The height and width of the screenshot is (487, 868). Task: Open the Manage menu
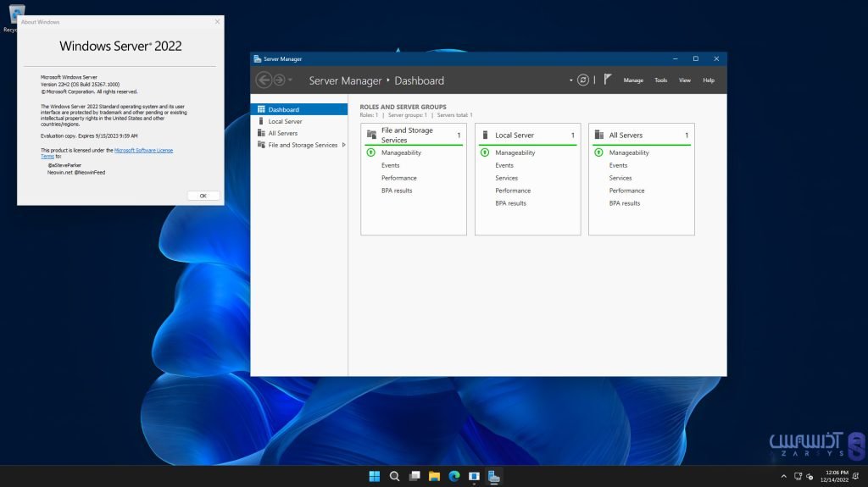pos(633,80)
